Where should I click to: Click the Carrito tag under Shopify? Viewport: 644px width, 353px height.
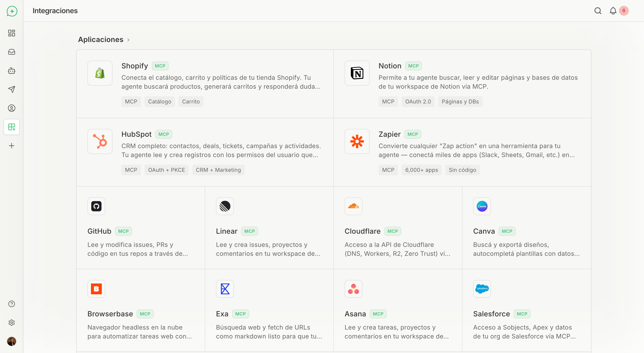tap(191, 102)
